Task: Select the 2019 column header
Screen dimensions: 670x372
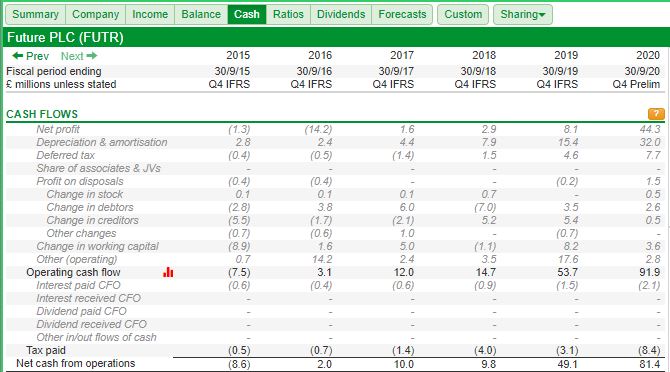Action: pos(566,55)
